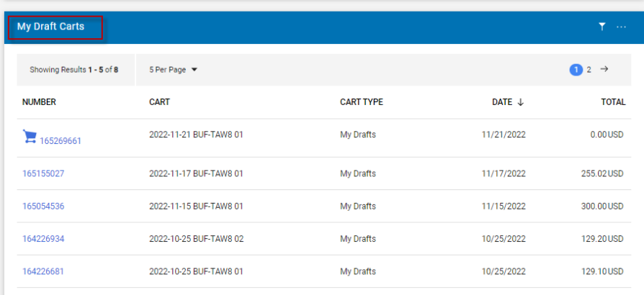Open draft cart number 165155027
The height and width of the screenshot is (295, 644).
(43, 173)
